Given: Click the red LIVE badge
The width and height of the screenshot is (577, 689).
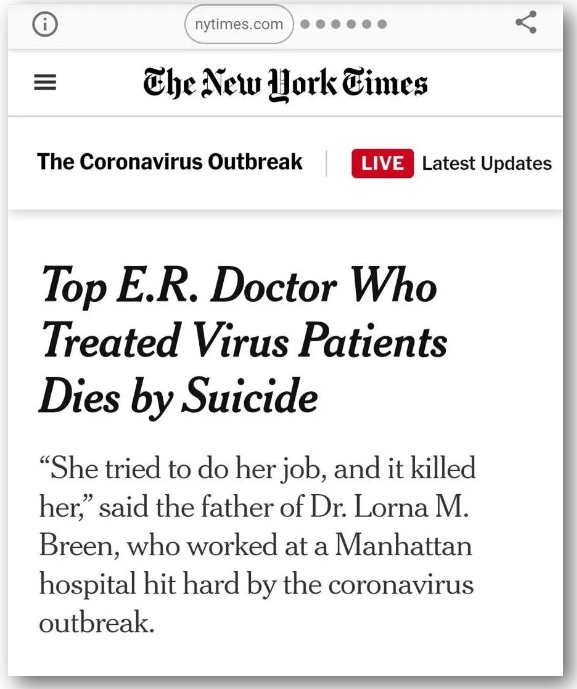Looking at the screenshot, I should pyautogui.click(x=382, y=163).
